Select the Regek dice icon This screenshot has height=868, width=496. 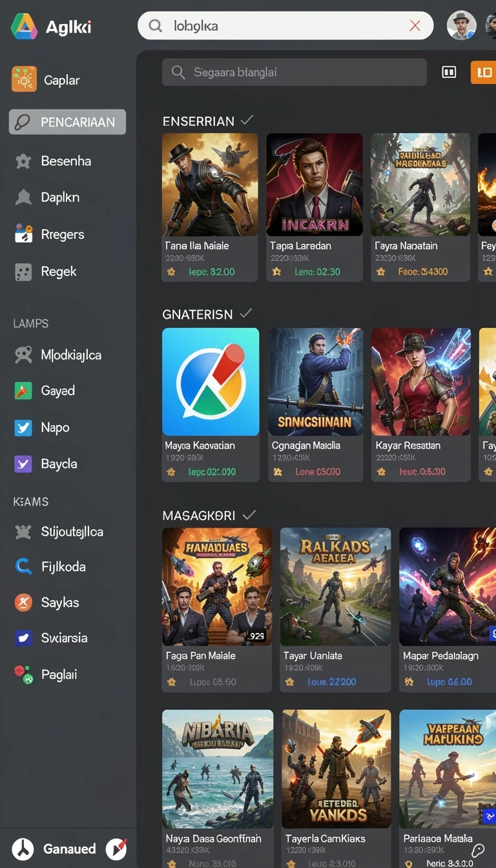pyautogui.click(x=23, y=272)
